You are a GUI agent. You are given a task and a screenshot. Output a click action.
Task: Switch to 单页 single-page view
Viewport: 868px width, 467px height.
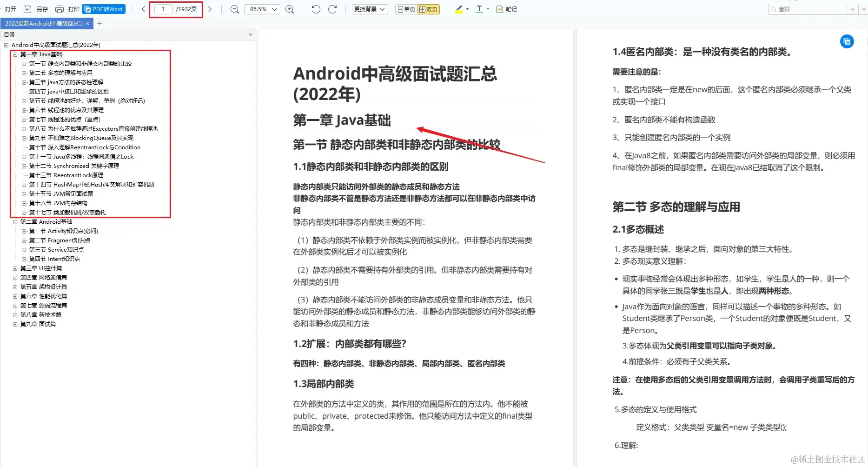(405, 9)
